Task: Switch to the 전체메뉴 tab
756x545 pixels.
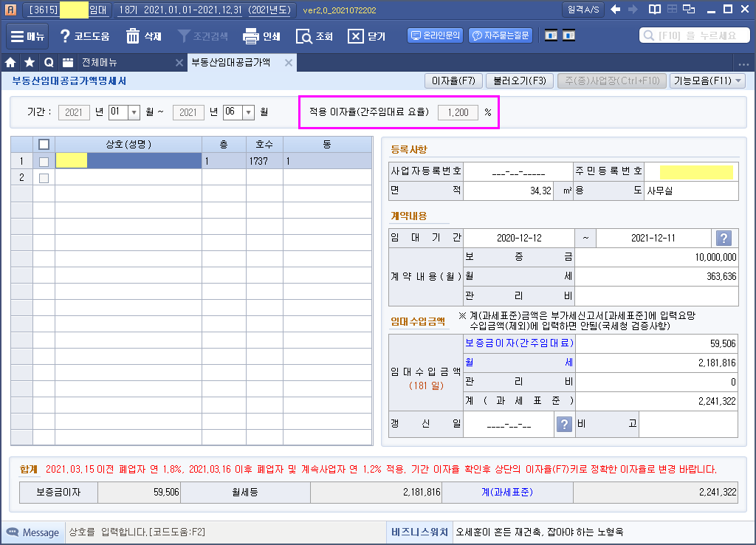Action: pyautogui.click(x=99, y=62)
